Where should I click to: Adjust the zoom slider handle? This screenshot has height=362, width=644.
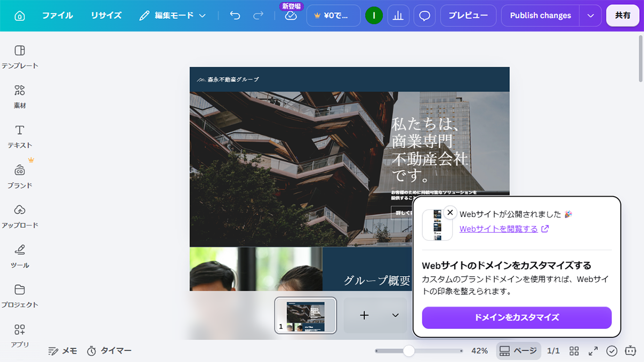coord(409,351)
